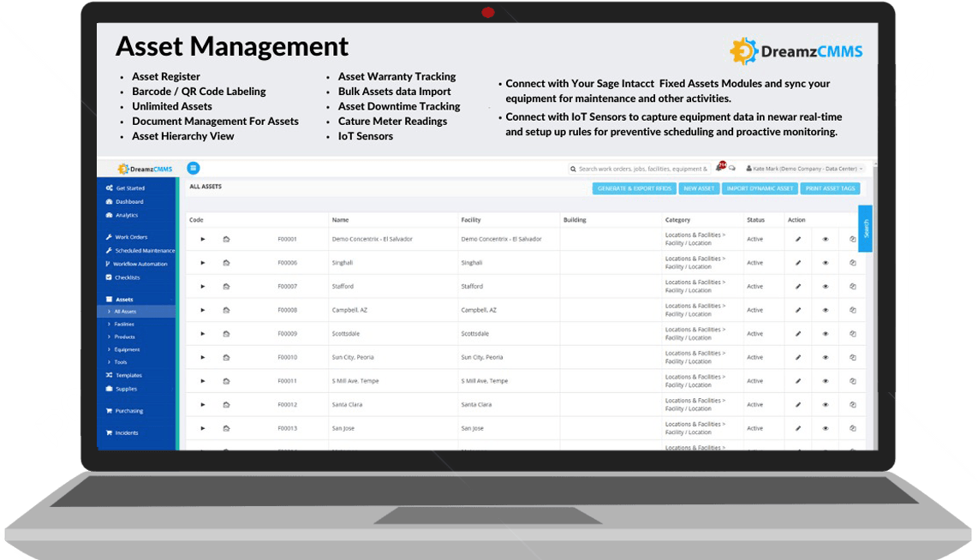Screen dimensions: 978x560
Task: Click the pencil edit icon for Singhali row
Action: point(798,263)
